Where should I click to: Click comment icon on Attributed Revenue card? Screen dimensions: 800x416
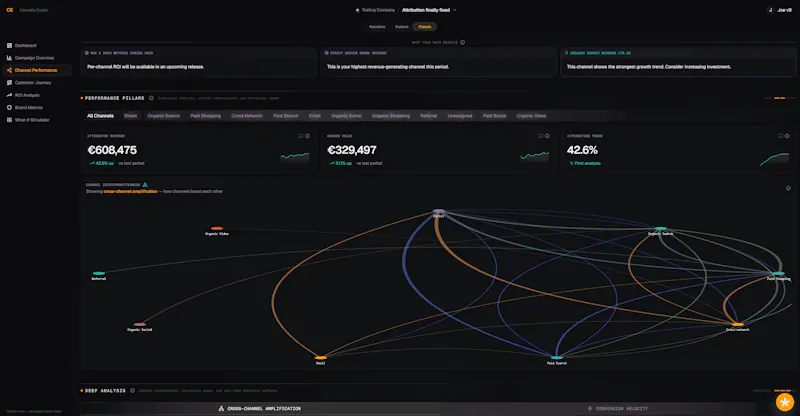pyautogui.click(x=301, y=136)
